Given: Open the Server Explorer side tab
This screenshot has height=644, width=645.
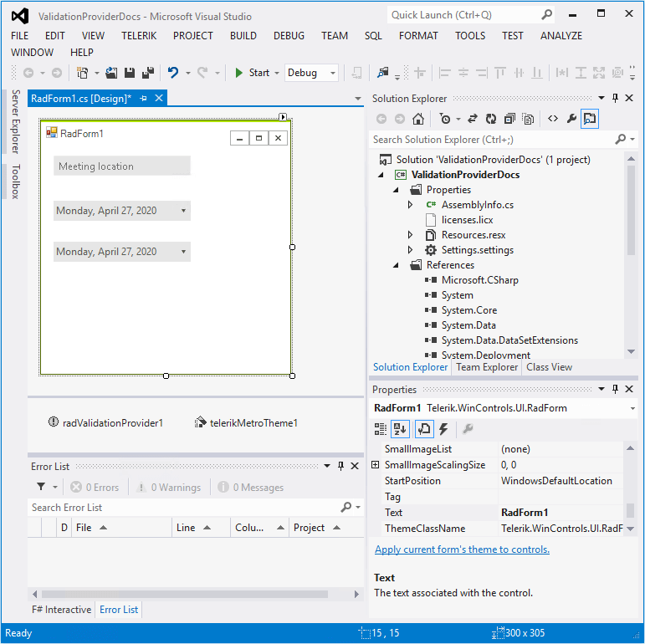Looking at the screenshot, I should tap(15, 122).
